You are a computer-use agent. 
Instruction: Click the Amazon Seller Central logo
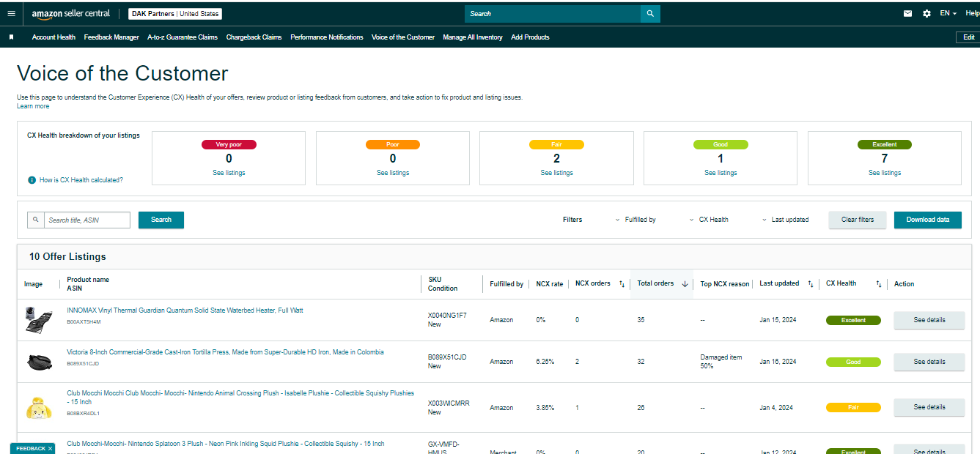[x=71, y=14]
